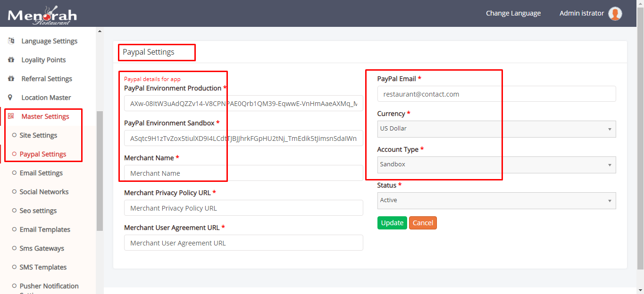Click the Merchant Name input field

click(x=243, y=173)
